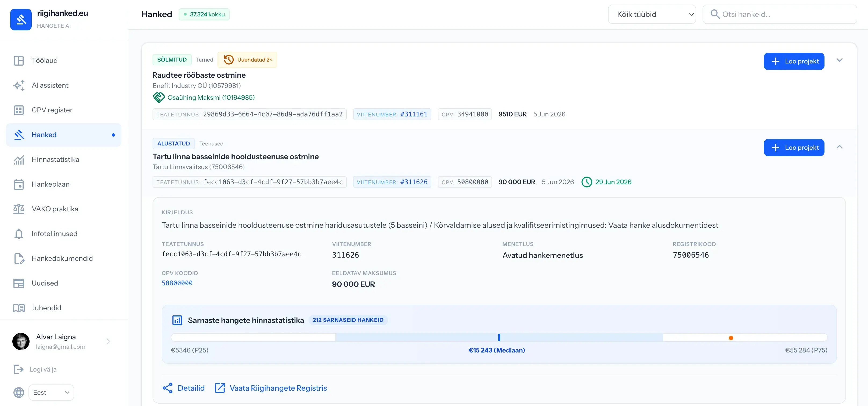868x406 pixels.
Task: Click Alvar Laigna profile avatar
Action: coord(21,341)
